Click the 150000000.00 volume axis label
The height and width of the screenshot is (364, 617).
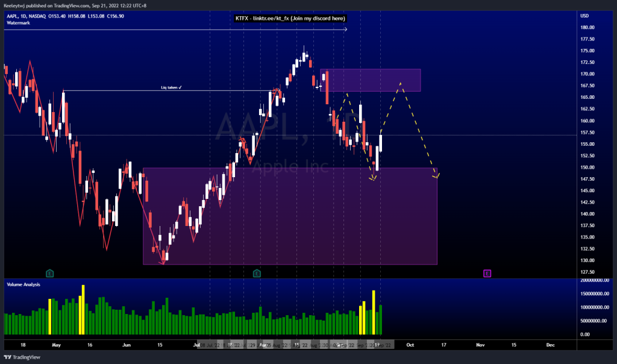pos(595,293)
